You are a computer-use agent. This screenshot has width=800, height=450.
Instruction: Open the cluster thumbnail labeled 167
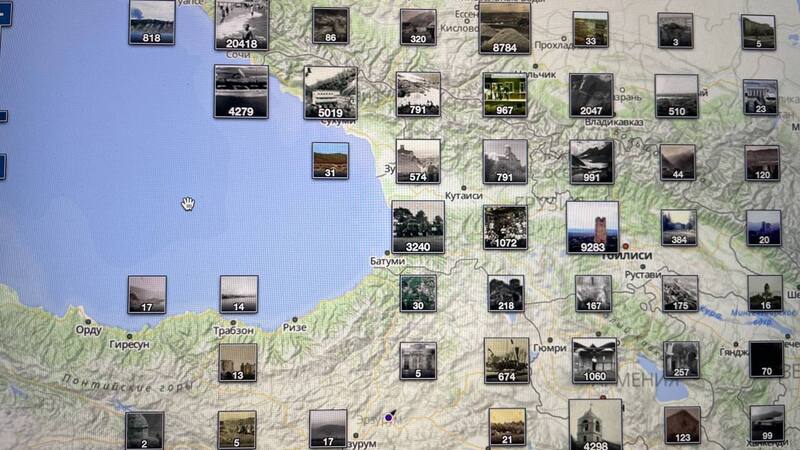pyautogui.click(x=593, y=293)
